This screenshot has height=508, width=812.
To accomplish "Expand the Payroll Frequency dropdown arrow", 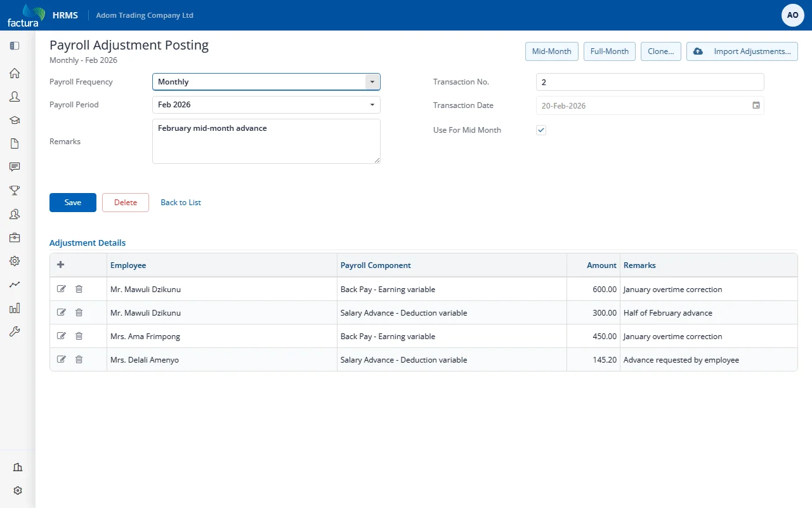I will click(372, 82).
